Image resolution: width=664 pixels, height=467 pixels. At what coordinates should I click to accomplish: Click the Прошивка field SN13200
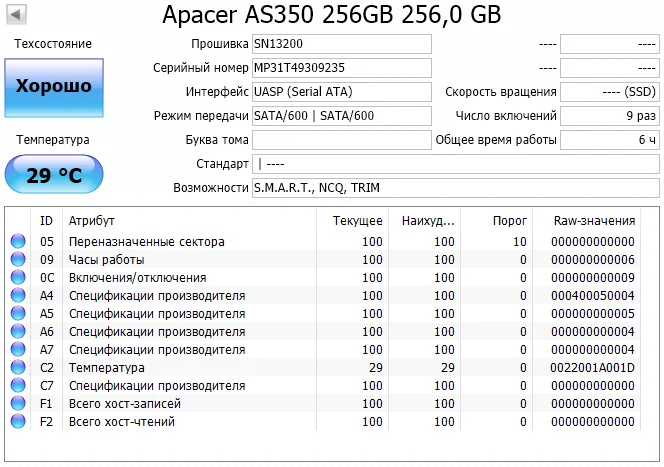point(342,44)
